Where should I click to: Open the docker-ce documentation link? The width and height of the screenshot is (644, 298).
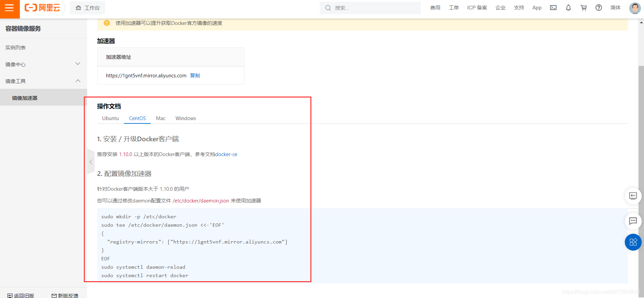point(226,154)
